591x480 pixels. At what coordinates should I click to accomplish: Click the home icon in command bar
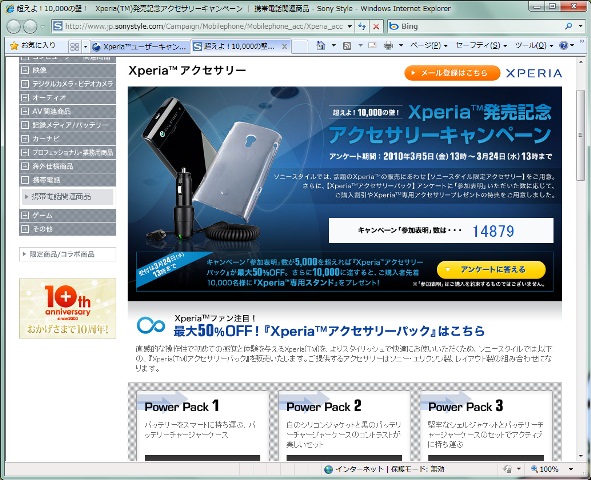321,46
